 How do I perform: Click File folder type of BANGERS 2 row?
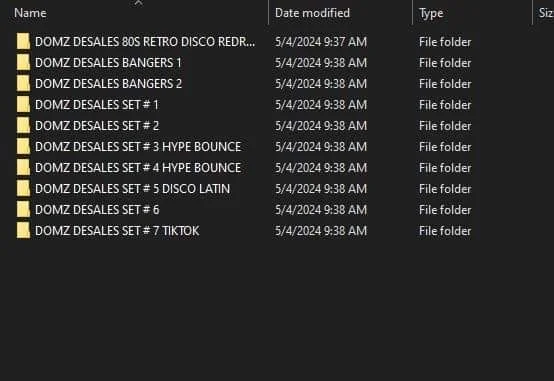(x=445, y=84)
